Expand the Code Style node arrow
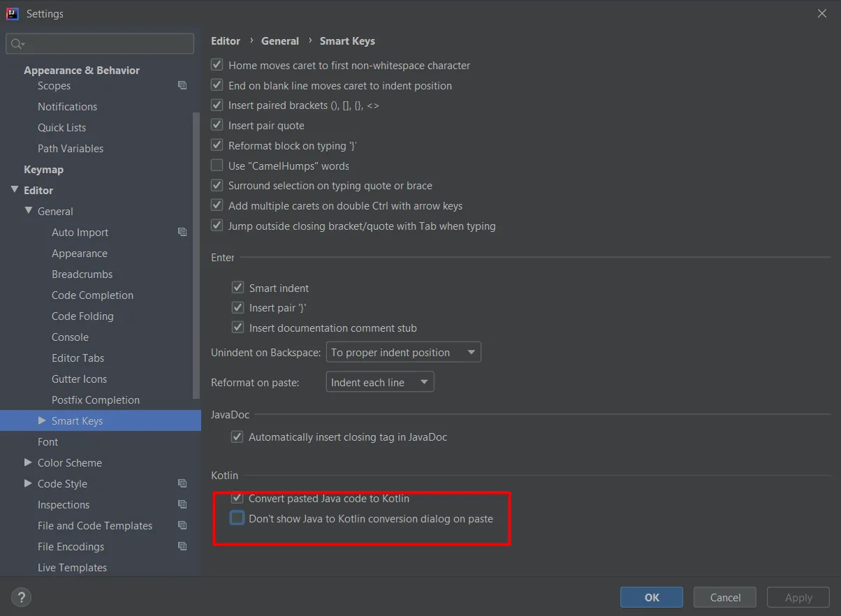841x616 pixels. coord(28,483)
